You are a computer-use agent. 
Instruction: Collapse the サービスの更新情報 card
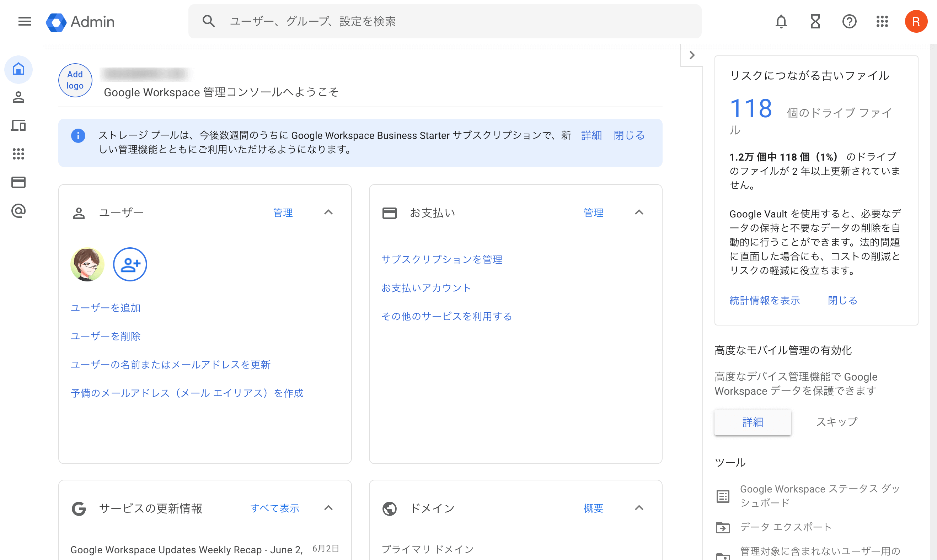point(328,508)
